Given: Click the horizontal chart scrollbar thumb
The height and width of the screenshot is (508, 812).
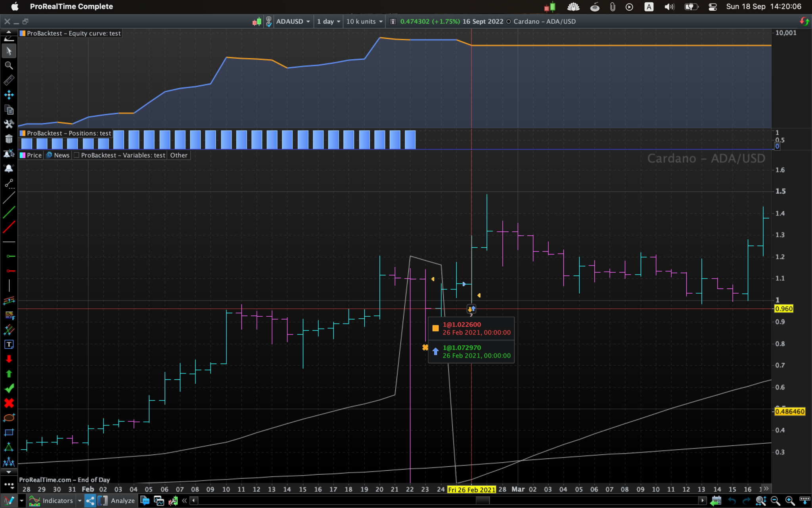Looking at the screenshot, I should pyautogui.click(x=482, y=500).
